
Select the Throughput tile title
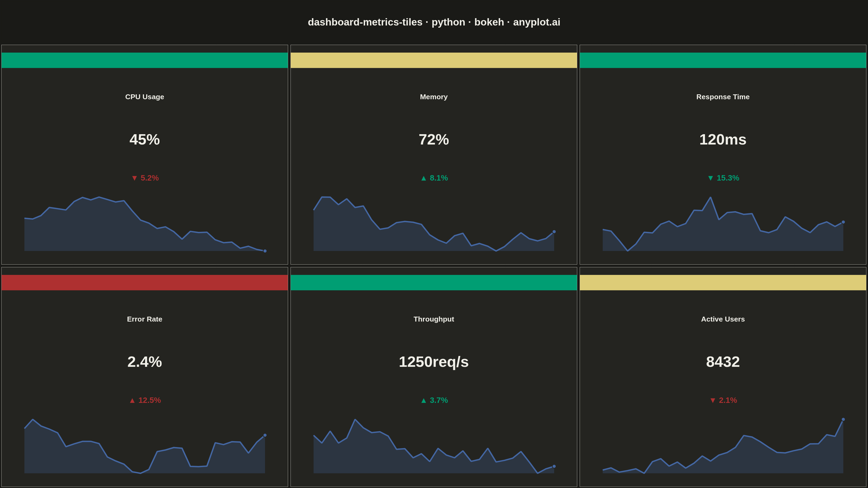tap(434, 319)
